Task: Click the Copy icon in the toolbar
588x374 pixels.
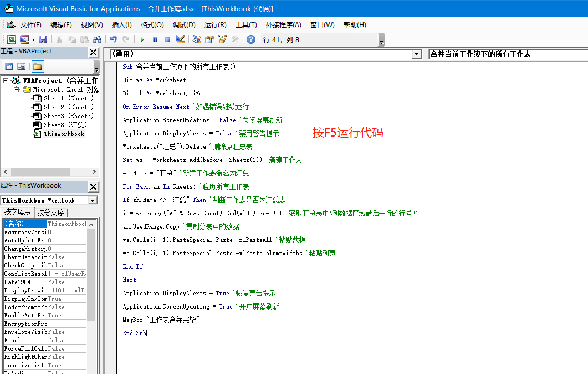Action: (x=71, y=39)
